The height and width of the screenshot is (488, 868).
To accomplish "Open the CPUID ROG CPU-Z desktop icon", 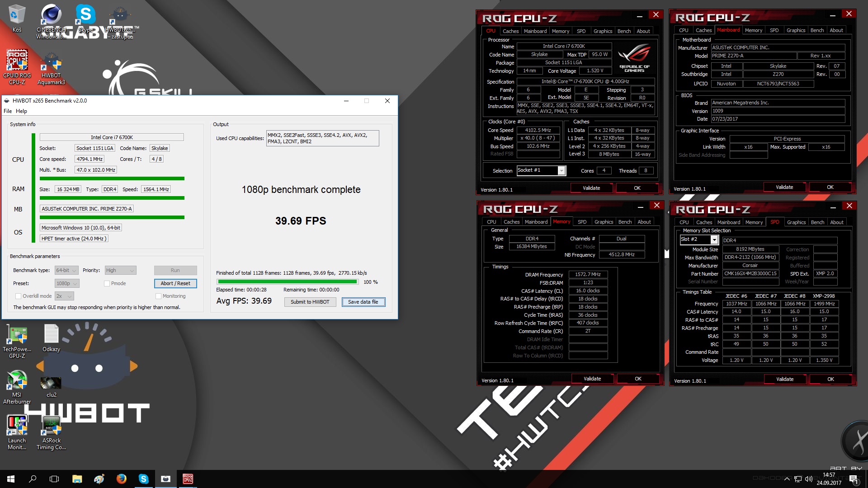I will [17, 67].
